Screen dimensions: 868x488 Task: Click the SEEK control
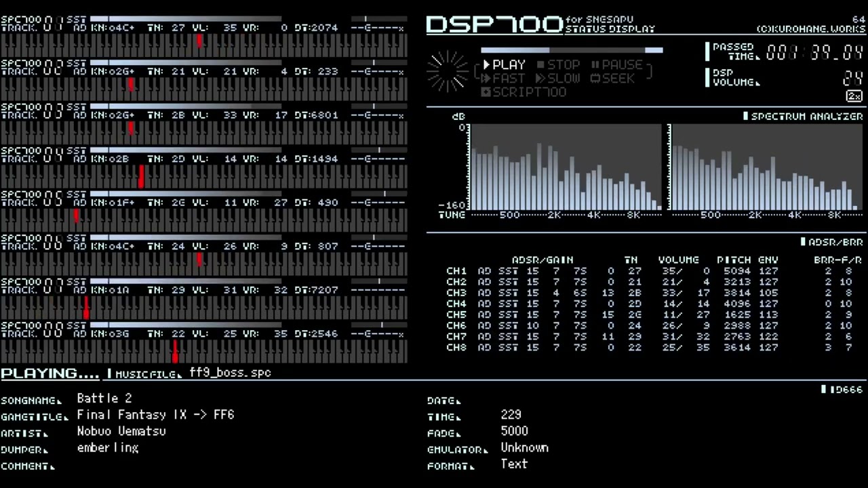[612, 79]
